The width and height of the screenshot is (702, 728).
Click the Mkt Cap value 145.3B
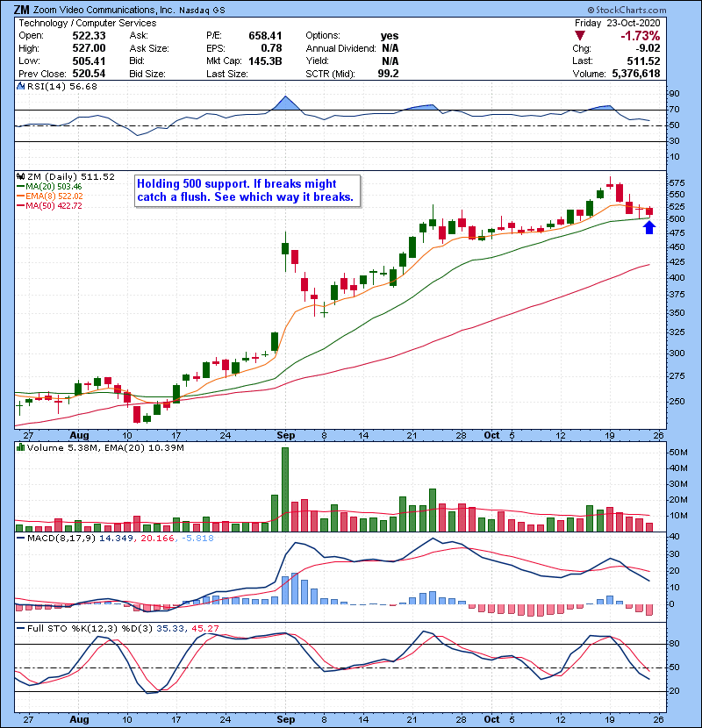tap(265, 61)
